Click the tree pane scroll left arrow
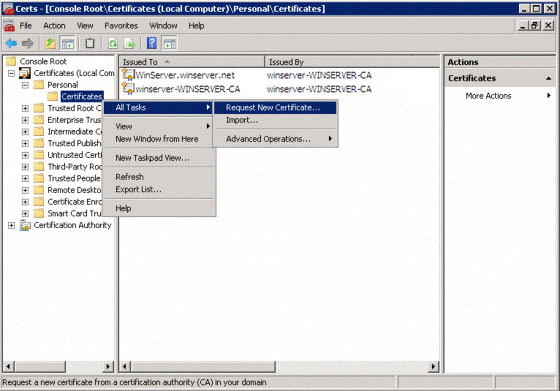Screen dimensions: 560x391 click(x=9, y=366)
